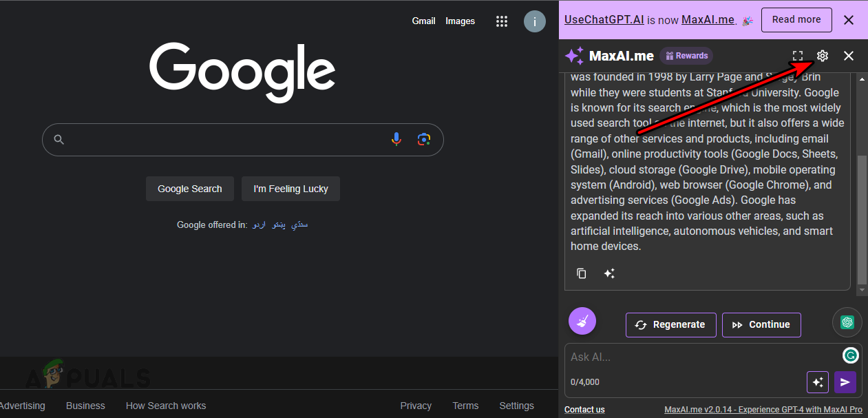This screenshot has width=868, height=418.
Task: Open MaxAI settings gear icon
Action: (x=823, y=56)
